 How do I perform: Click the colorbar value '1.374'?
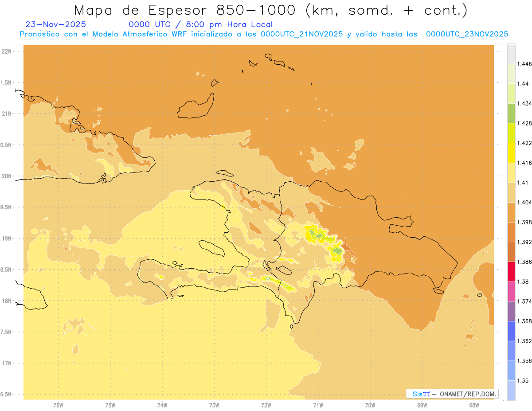525,301
